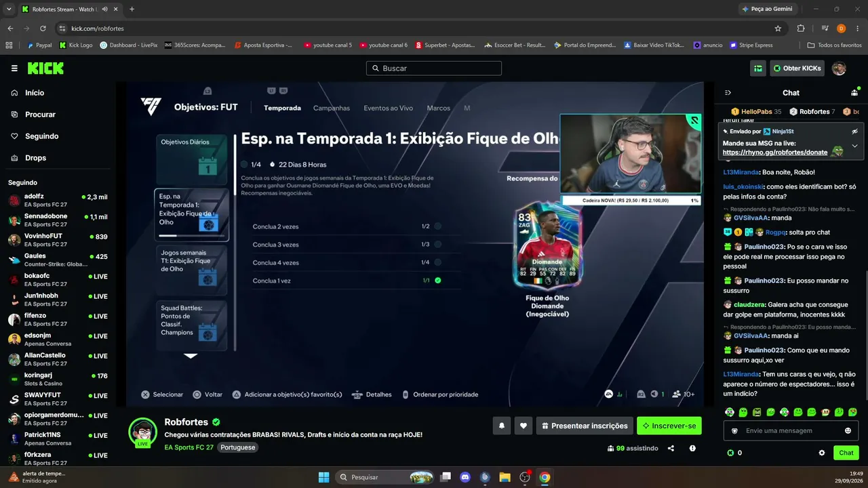Focus the Buscar search field
The width and height of the screenshot is (868, 488).
[x=434, y=68]
